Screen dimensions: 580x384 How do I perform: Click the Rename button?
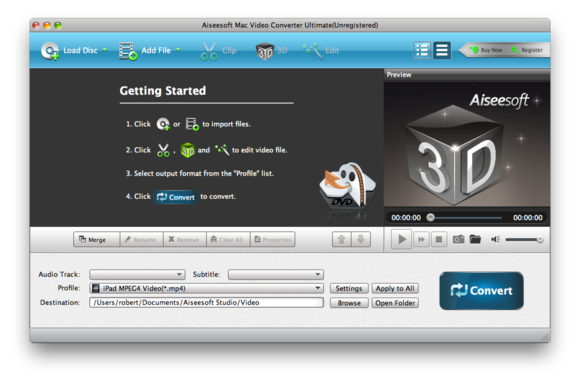[x=141, y=240]
